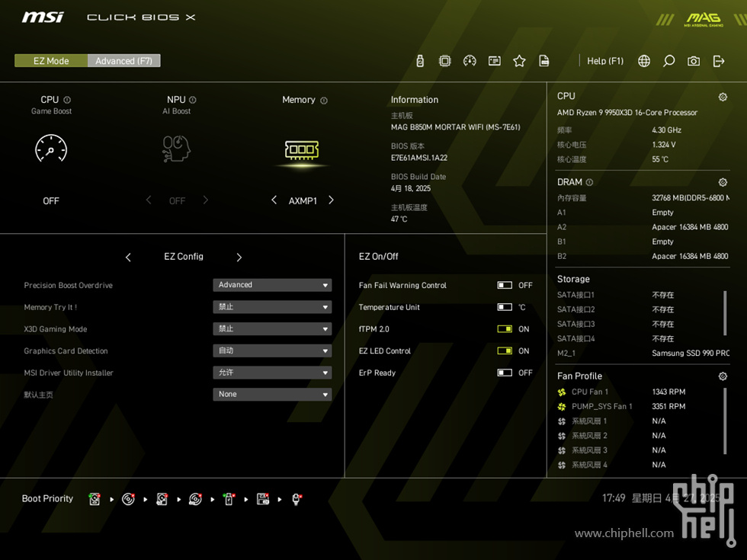
Task: Click CPU Game Boost OFF status
Action: click(51, 201)
